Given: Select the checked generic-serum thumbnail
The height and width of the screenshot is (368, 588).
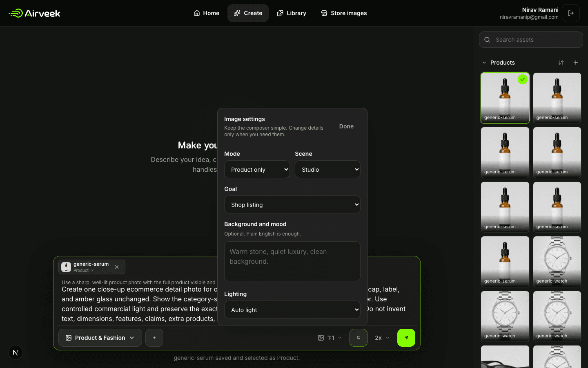Looking at the screenshot, I should coord(505,98).
